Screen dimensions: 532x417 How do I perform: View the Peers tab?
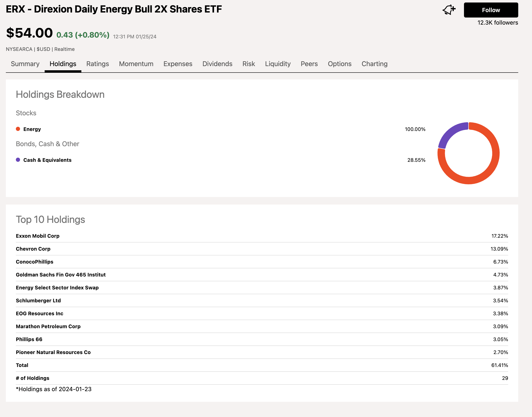pos(309,64)
